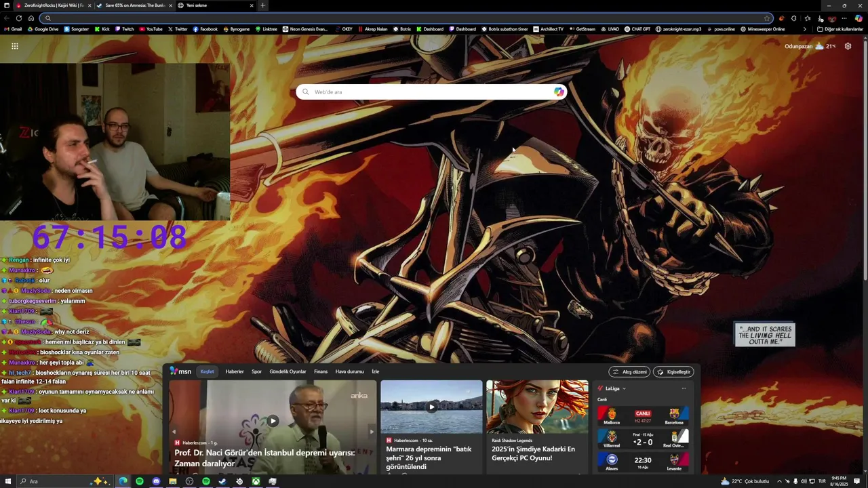Open the msn logo link
Viewport: 868px width, 488px height.
point(180,371)
